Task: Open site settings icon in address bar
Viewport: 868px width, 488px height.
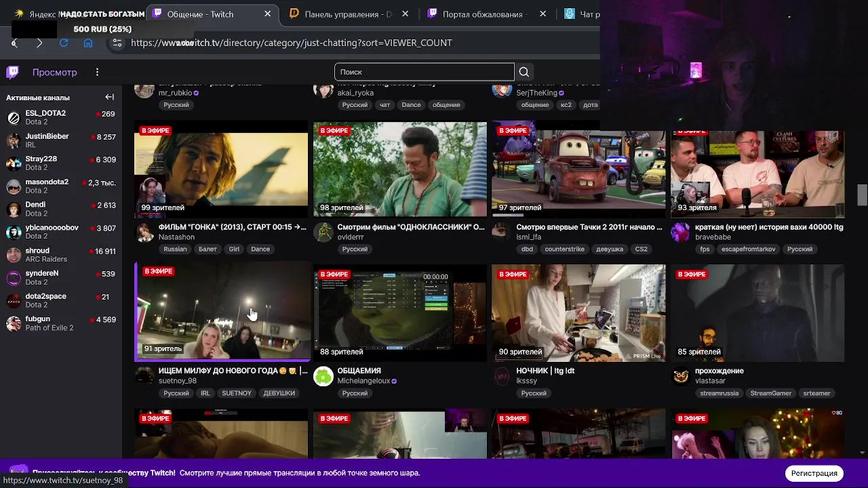Action: (x=117, y=43)
